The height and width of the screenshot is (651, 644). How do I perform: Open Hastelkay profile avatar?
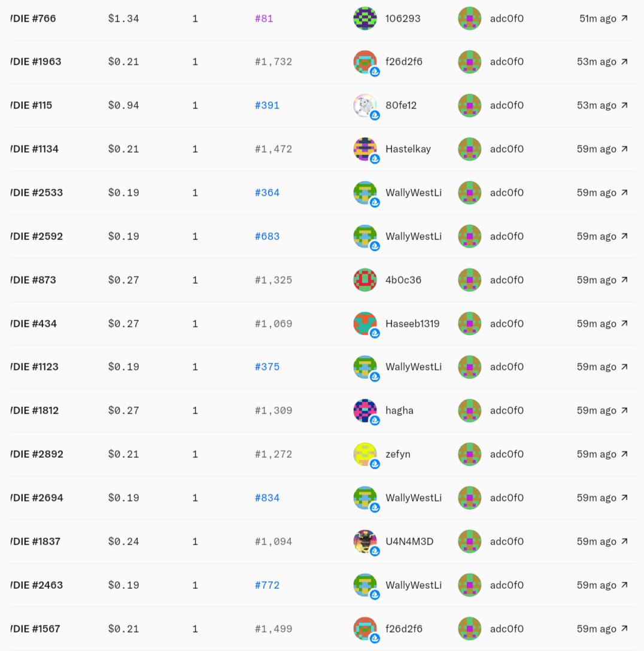point(365,149)
